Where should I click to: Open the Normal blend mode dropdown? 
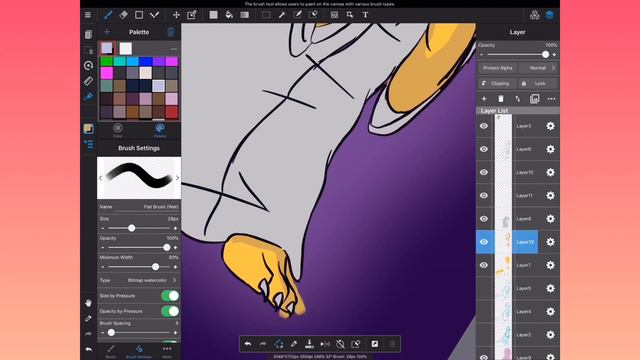(539, 68)
